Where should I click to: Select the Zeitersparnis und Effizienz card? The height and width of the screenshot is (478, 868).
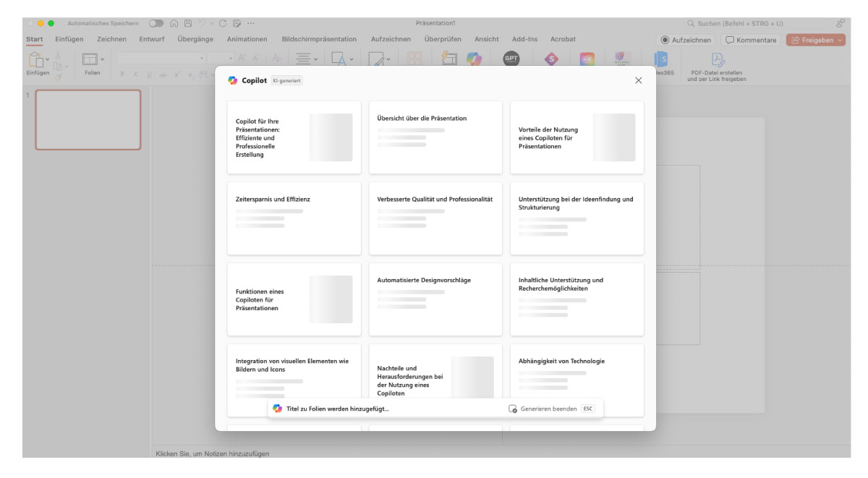294,218
